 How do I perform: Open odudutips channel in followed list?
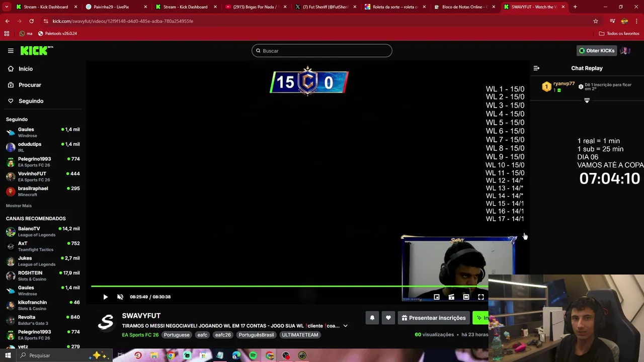click(43, 147)
